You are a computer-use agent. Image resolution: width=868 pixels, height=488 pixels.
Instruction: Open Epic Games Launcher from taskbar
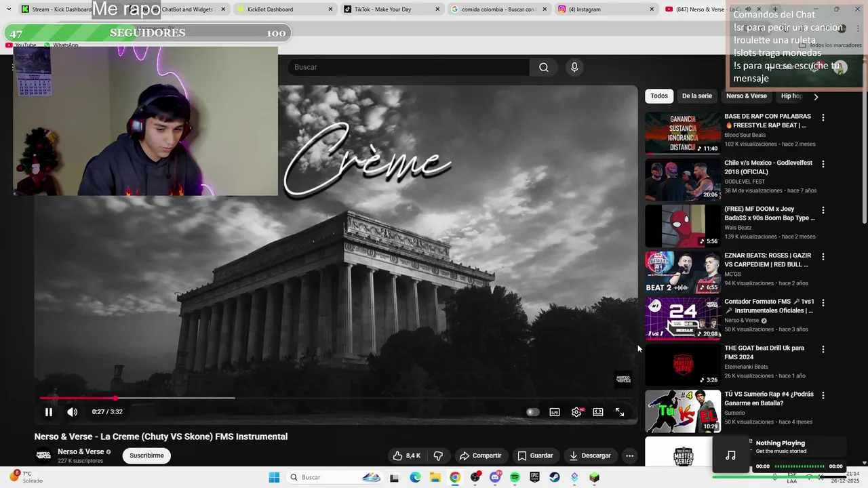pyautogui.click(x=535, y=477)
